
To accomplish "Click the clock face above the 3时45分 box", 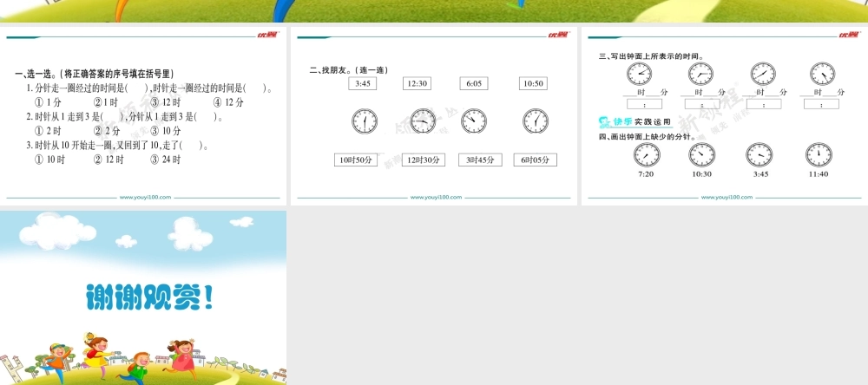I will click(x=474, y=121).
